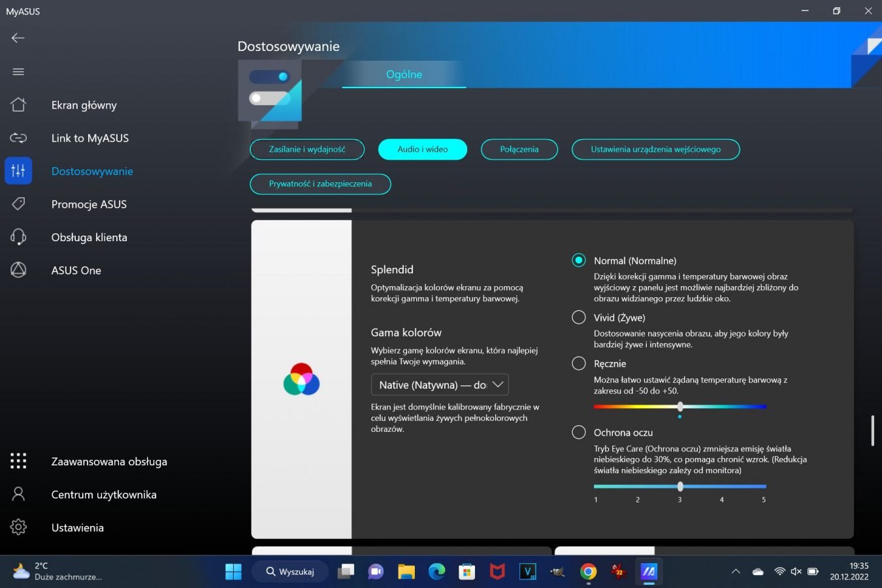Click the battery tray icon

(813, 572)
